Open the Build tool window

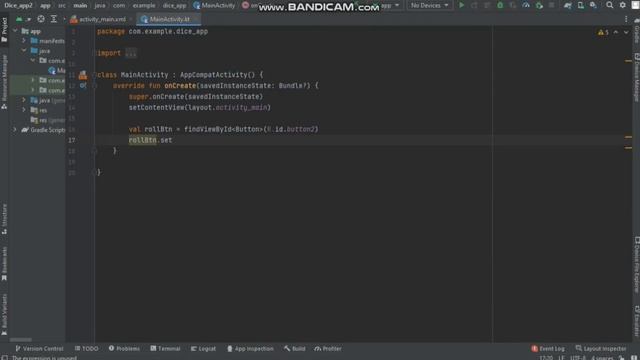(x=295, y=349)
